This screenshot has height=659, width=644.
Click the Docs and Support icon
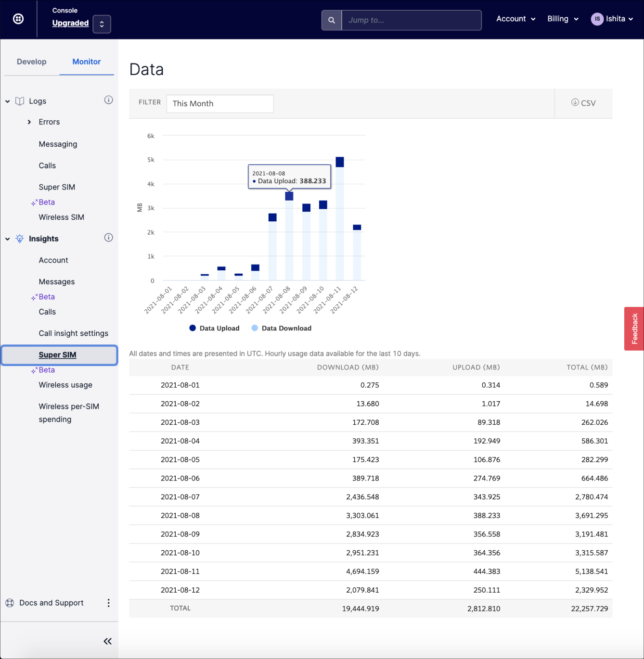pos(9,602)
